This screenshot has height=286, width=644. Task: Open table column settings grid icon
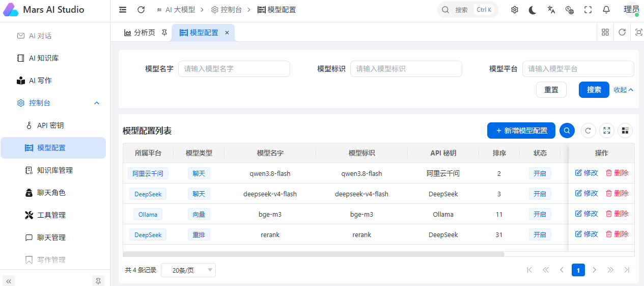click(625, 131)
